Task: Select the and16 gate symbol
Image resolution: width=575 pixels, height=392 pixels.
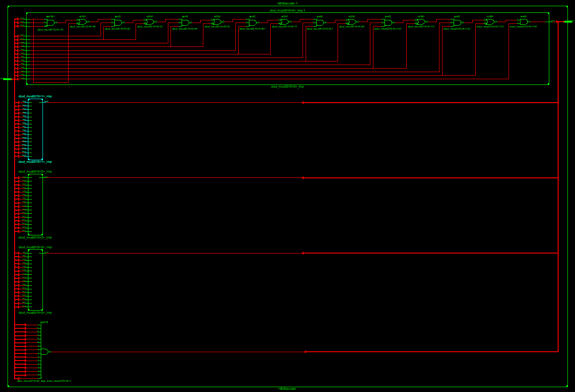Action: coord(45,352)
